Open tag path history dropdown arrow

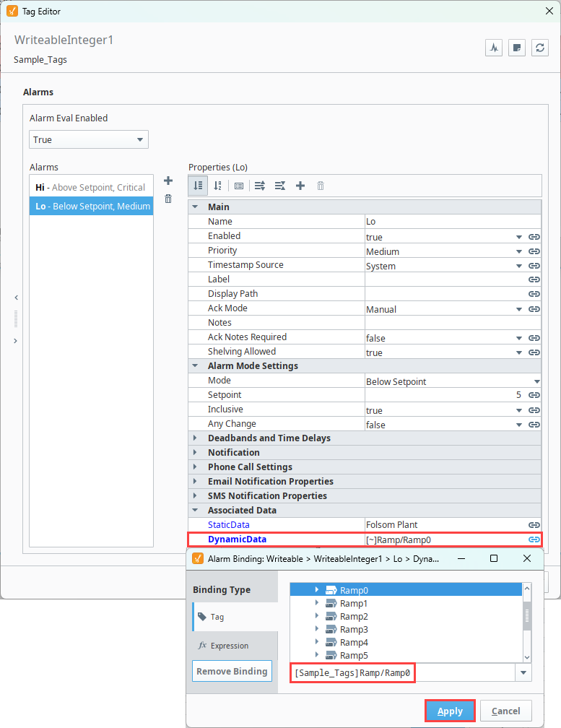pos(523,673)
